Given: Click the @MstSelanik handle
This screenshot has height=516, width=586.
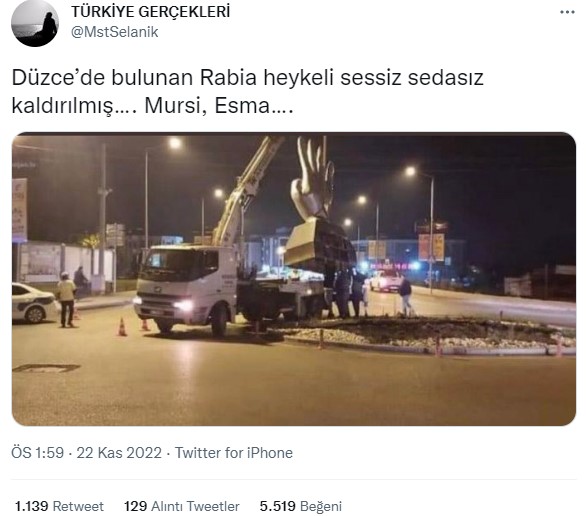Looking at the screenshot, I should point(115,32).
